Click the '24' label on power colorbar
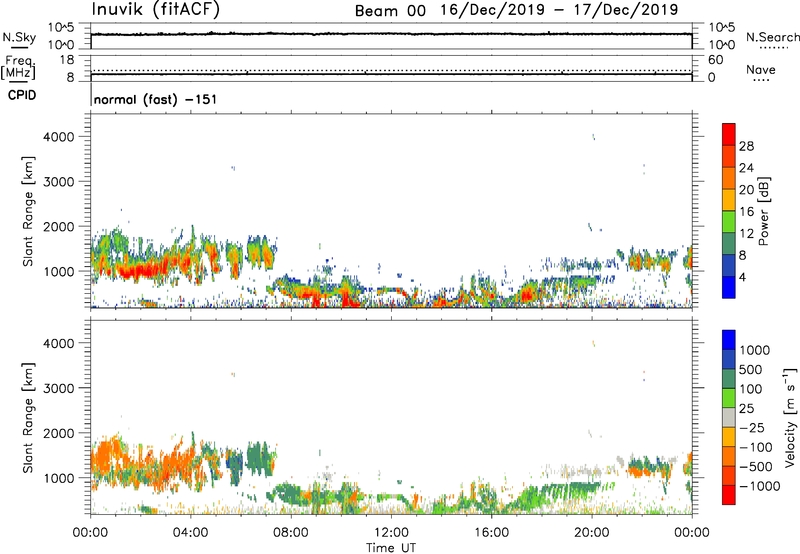Screen dimensions: 800x554 (746, 168)
